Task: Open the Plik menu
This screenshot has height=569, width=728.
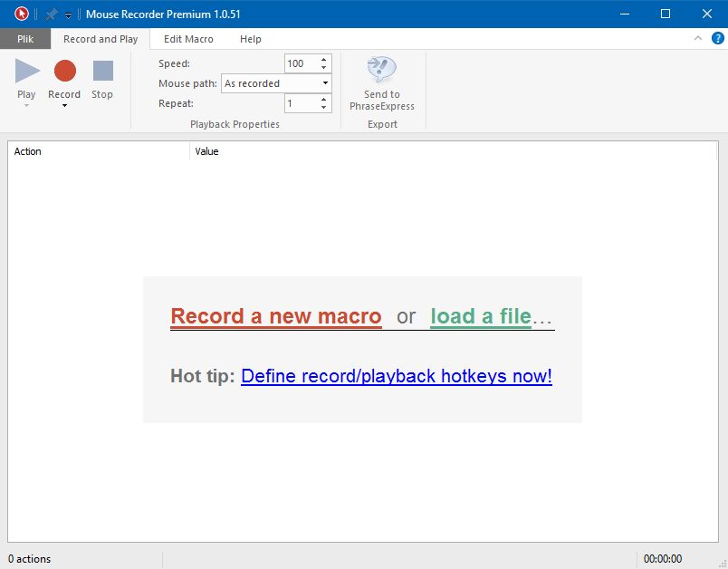Action: point(25,39)
